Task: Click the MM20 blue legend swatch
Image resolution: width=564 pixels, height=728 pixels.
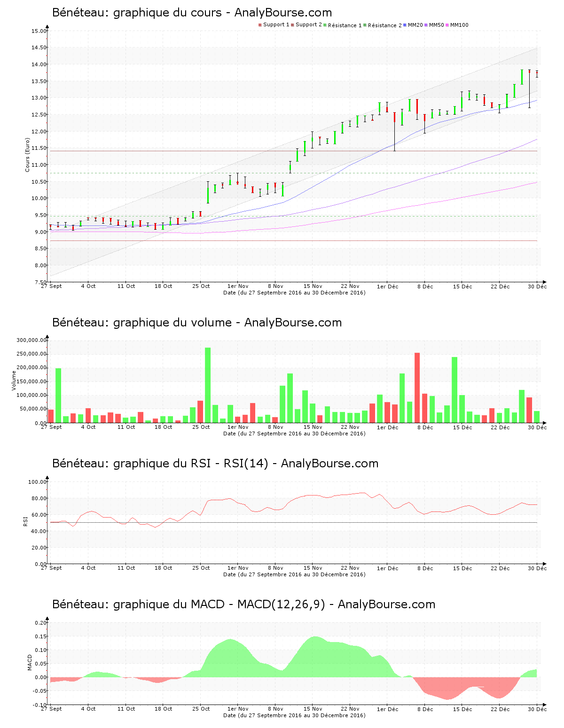Action: click(x=405, y=25)
